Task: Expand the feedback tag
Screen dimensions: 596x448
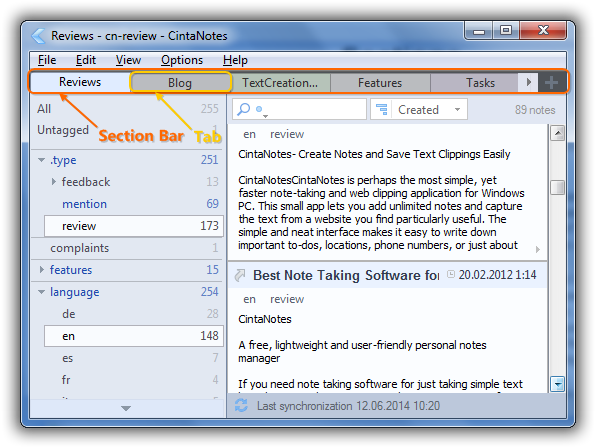Action: (x=54, y=182)
